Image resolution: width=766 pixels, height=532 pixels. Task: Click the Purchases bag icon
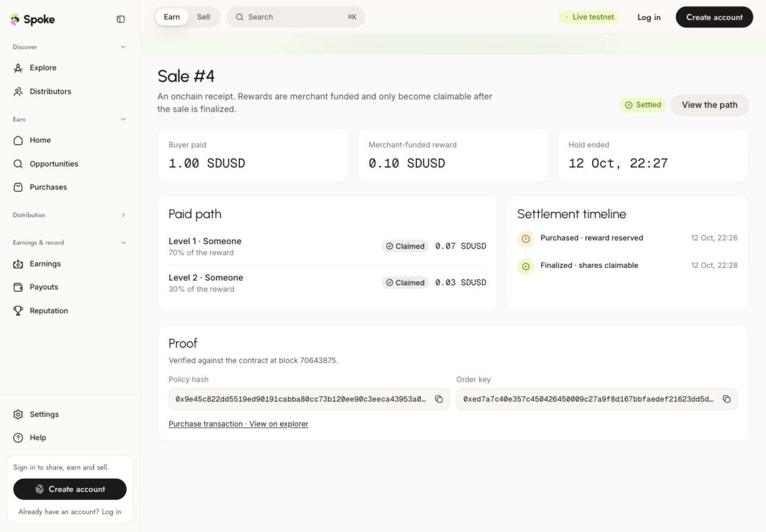tap(18, 187)
